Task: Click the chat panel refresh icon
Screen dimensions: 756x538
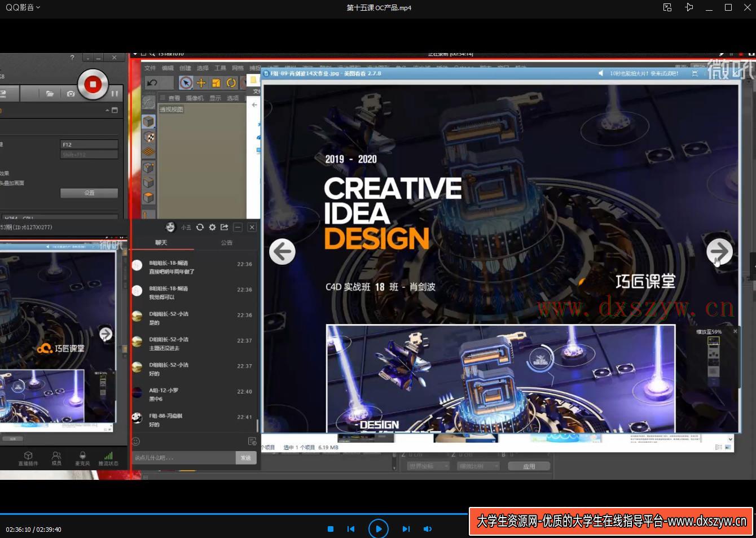Action: click(x=200, y=227)
